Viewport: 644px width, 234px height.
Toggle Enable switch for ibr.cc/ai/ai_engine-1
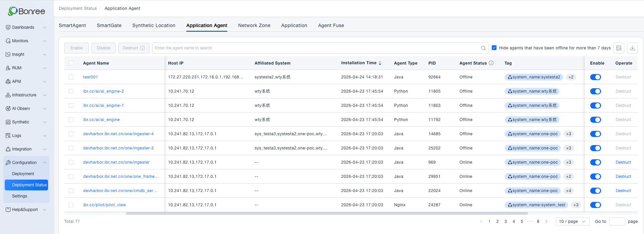coord(596,106)
